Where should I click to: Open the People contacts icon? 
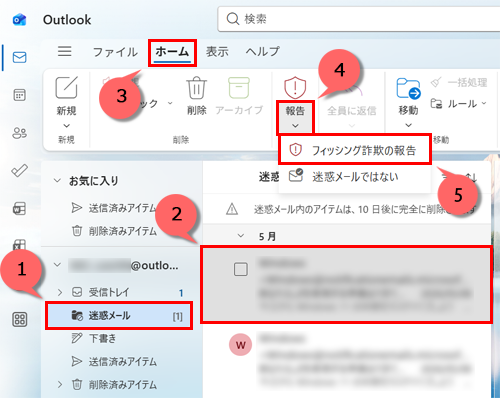(19, 133)
